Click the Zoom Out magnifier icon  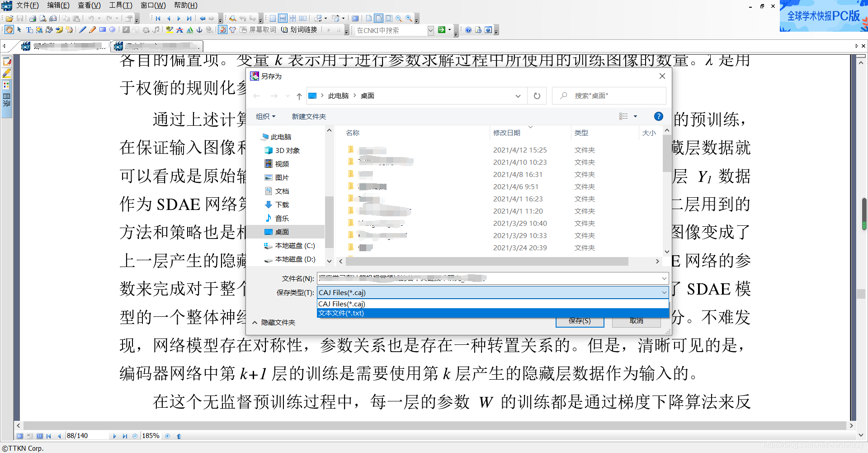click(399, 19)
